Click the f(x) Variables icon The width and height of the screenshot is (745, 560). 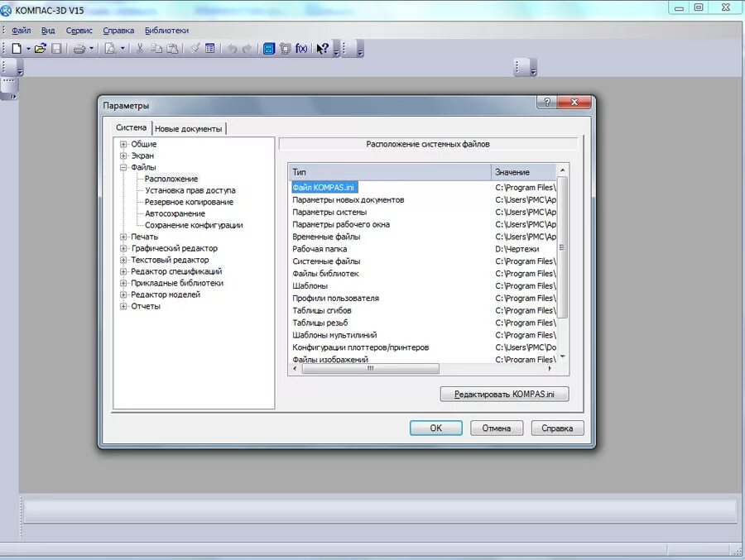300,49
